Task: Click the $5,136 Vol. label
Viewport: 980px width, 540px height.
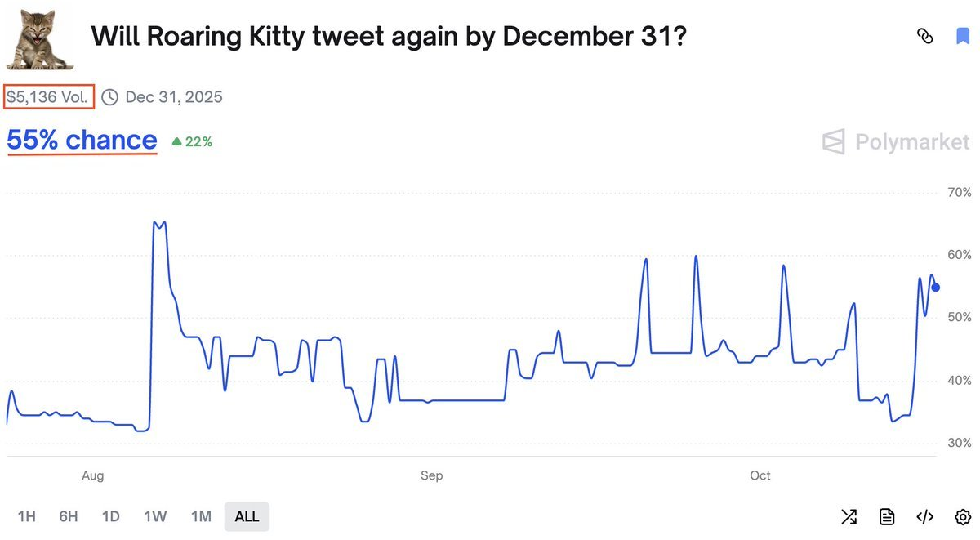Action: point(49,97)
